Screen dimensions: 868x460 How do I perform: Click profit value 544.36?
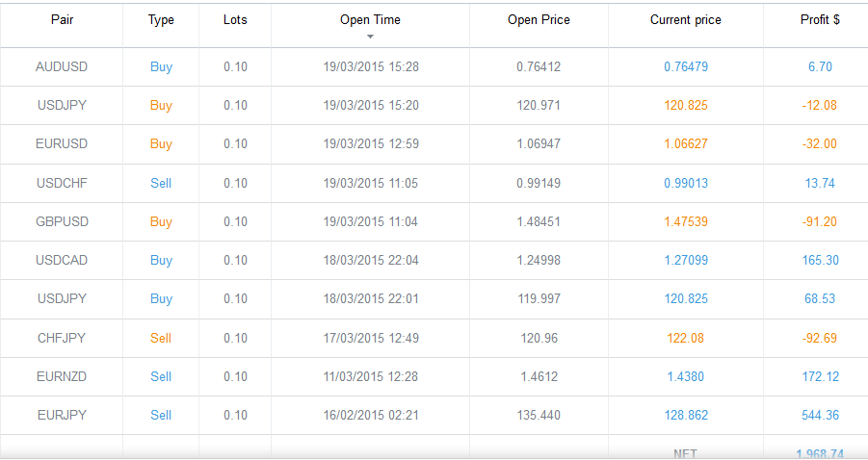tap(821, 415)
